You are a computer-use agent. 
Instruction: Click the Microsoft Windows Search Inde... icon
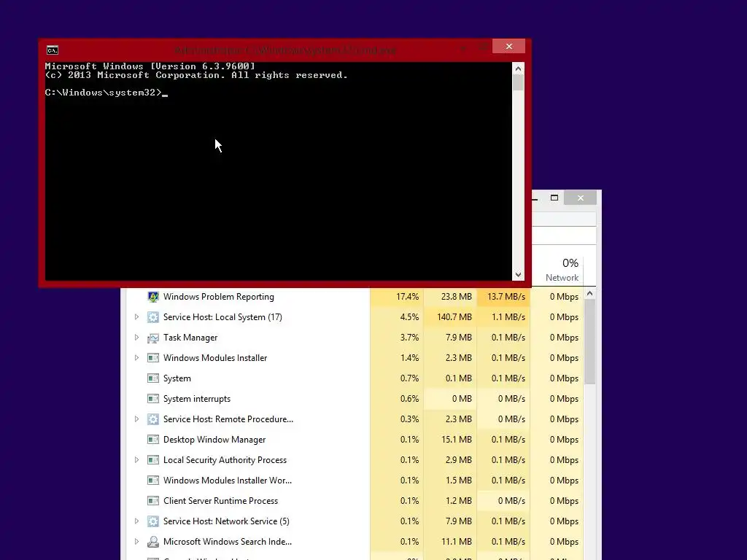click(x=153, y=542)
